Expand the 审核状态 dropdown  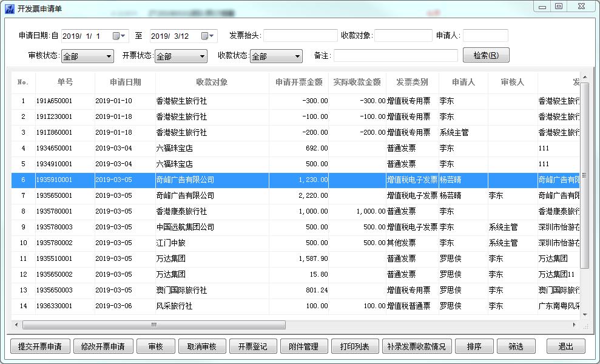(109, 56)
